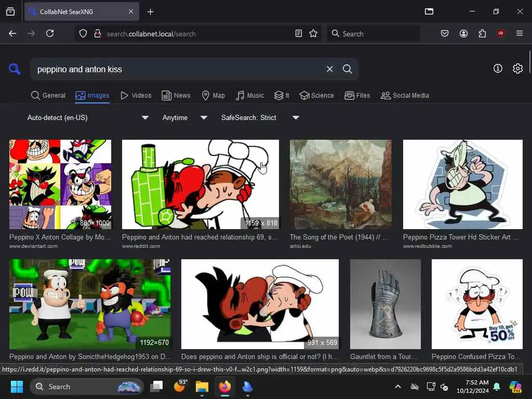
Task: Toggle reader view in address bar
Action: click(x=299, y=33)
